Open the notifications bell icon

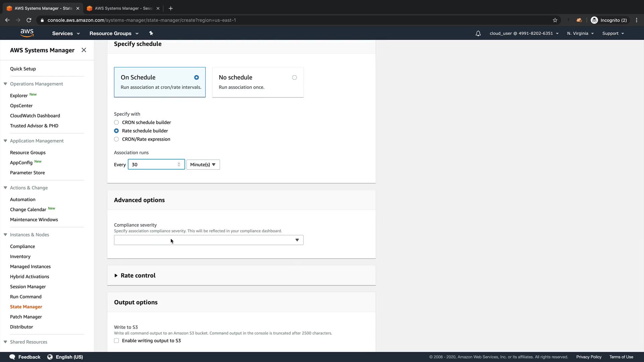pos(478,34)
